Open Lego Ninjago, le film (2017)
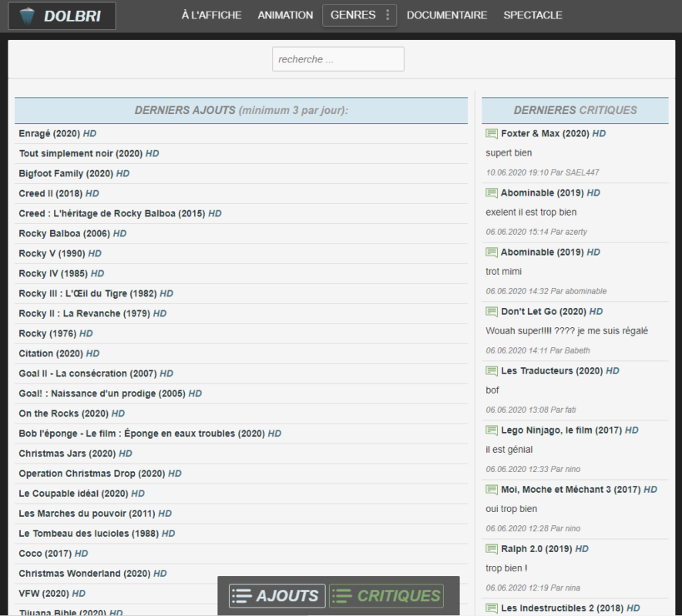Screen dimensions: 682x616 pos(569,430)
